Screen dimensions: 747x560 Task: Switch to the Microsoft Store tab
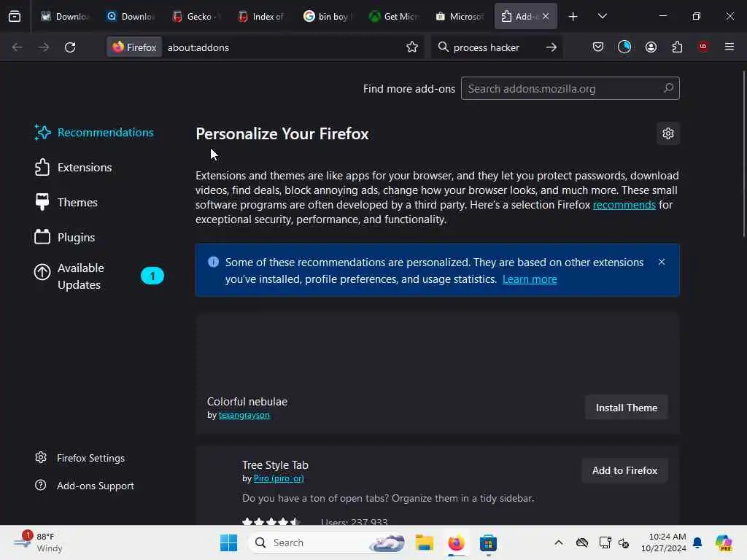[x=461, y=17]
